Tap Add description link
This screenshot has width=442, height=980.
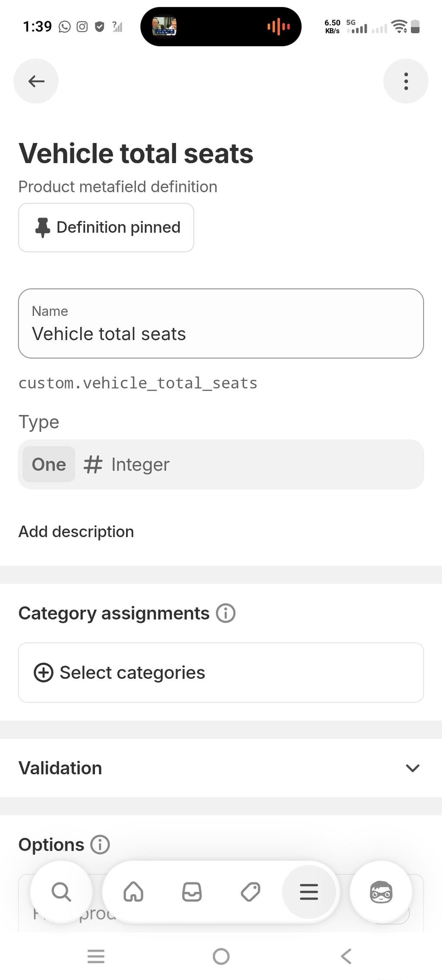pos(76,531)
